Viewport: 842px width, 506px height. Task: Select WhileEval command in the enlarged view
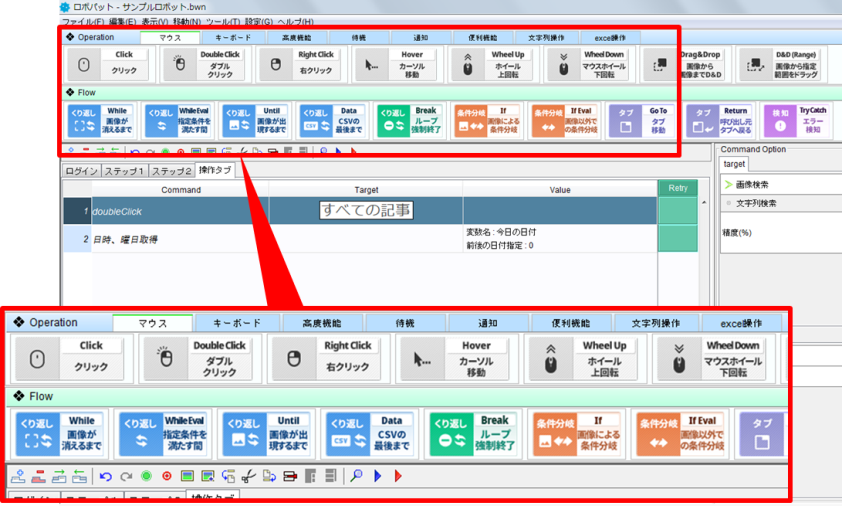(163, 434)
